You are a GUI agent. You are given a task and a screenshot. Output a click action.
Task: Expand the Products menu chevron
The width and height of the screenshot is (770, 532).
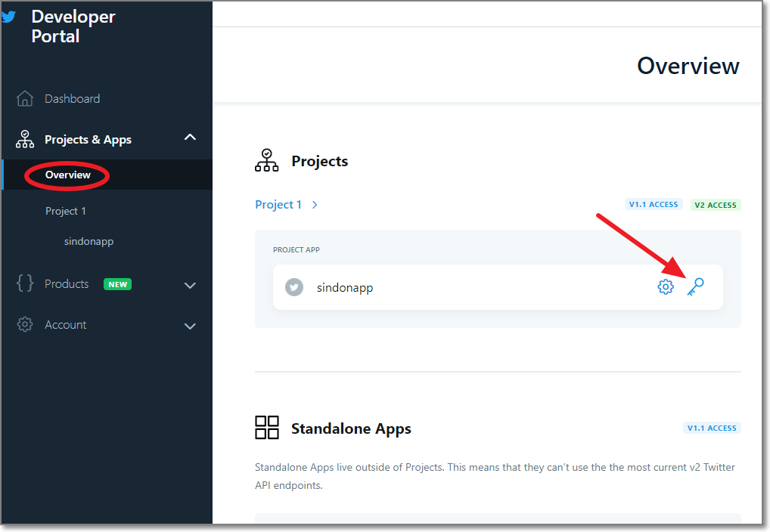[x=190, y=286]
